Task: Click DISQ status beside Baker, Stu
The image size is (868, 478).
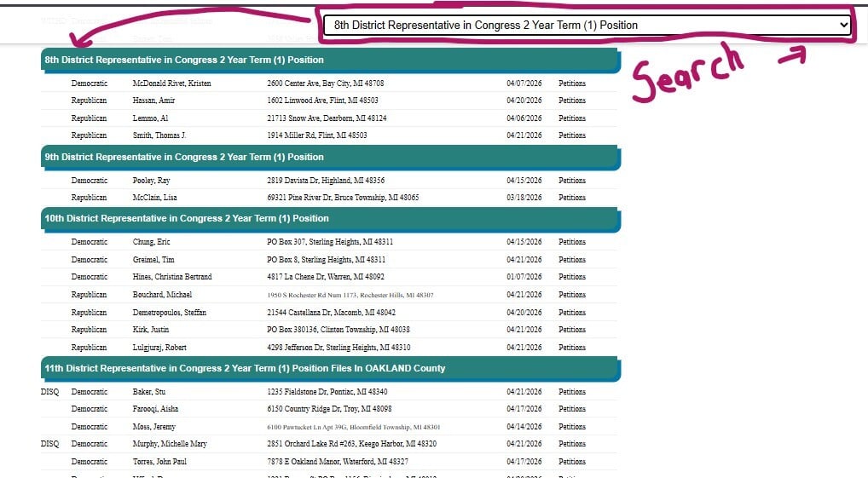Action: pyautogui.click(x=49, y=392)
